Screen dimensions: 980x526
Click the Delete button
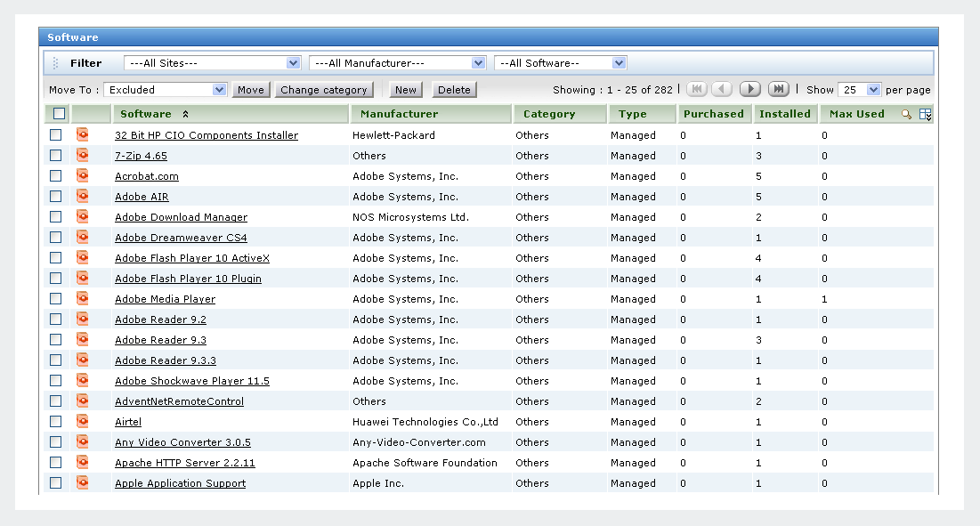454,90
